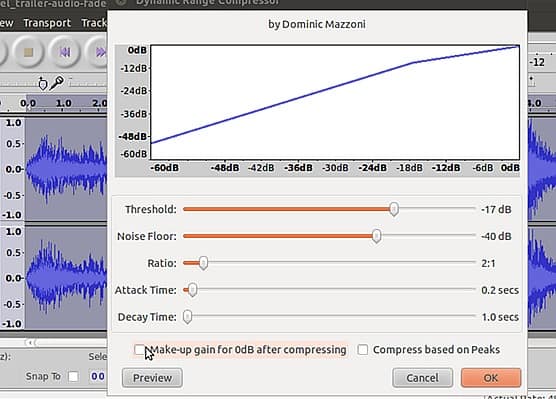Click the 1.0 secs decay time value
The width and height of the screenshot is (556, 399).
[500, 317]
